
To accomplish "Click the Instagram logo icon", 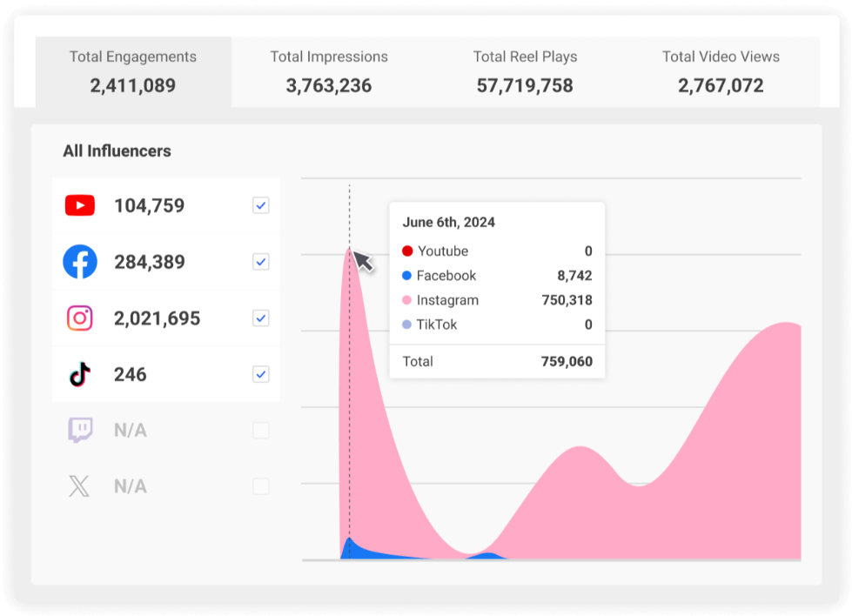I will tap(80, 318).
